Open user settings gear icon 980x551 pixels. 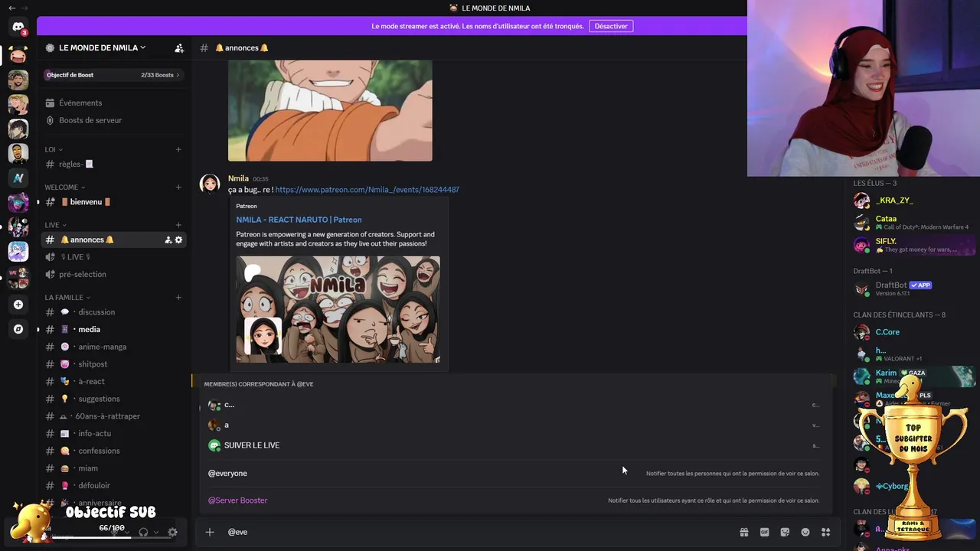pyautogui.click(x=173, y=532)
